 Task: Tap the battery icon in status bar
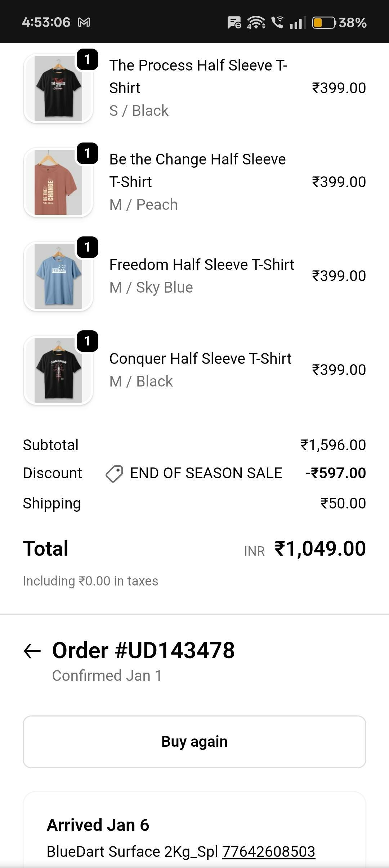coord(323,23)
